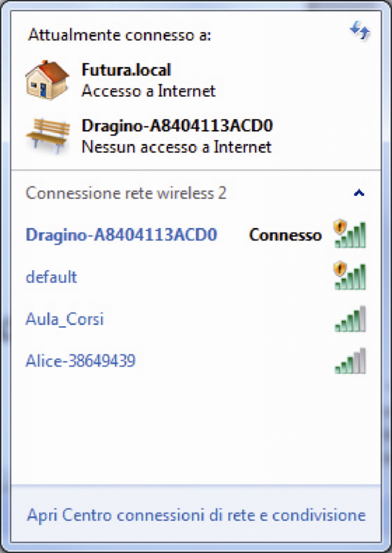
Task: Select the Alice-38649439 network entry
Action: (195, 361)
